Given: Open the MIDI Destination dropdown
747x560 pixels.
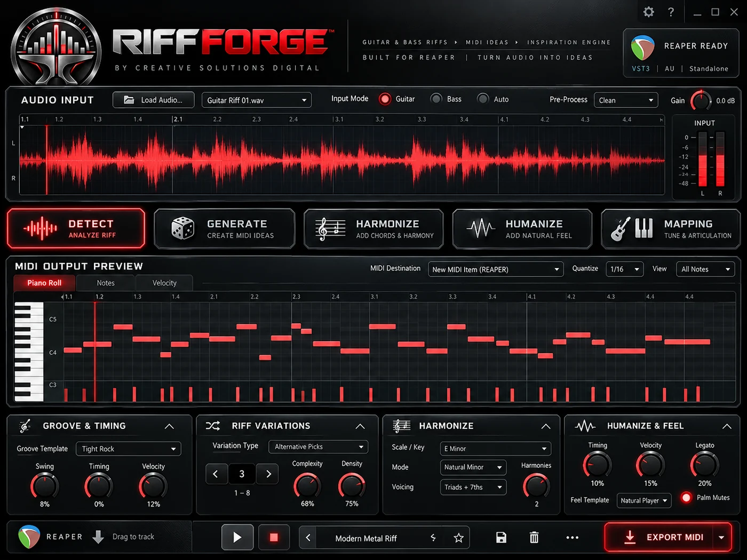Looking at the screenshot, I should (x=496, y=269).
